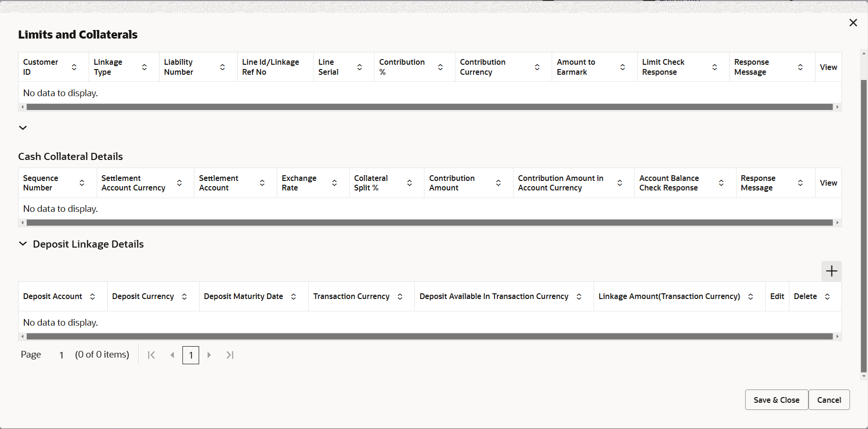Select the Limits and Collaterals title
The height and width of the screenshot is (429, 868).
pos(78,34)
